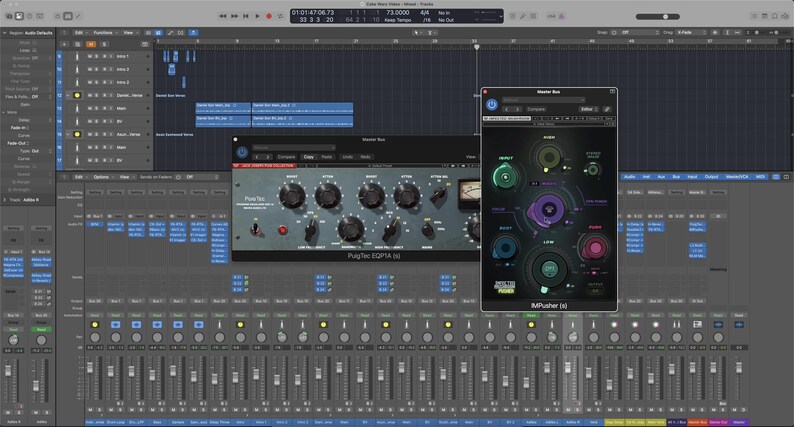Open Quick Help icon in control bar
This screenshot has width=794, height=427.
(29, 16)
